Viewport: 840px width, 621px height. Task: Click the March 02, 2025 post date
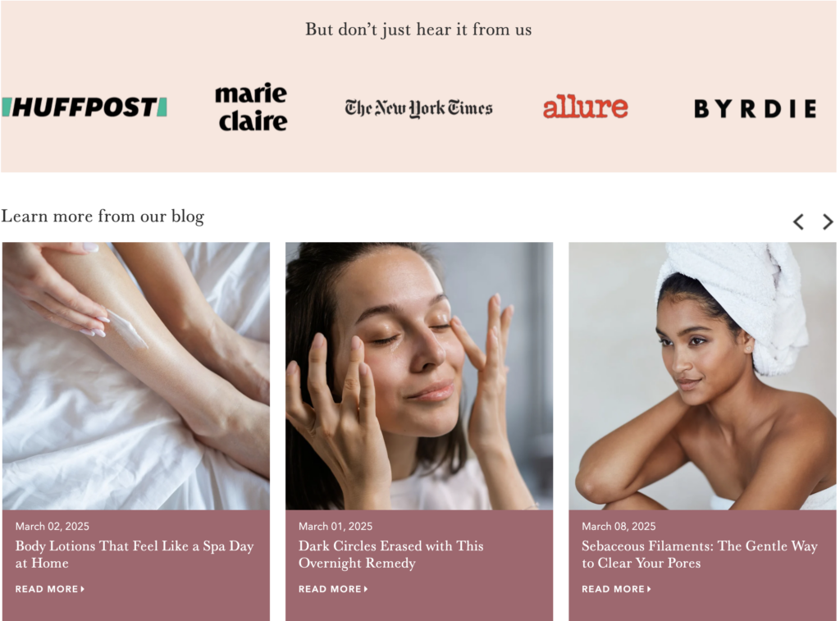52,526
